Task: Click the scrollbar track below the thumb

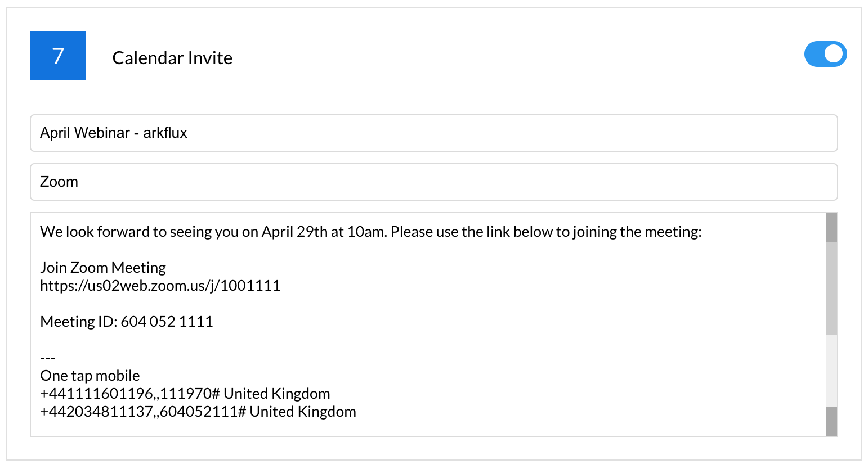Action: coord(831,370)
